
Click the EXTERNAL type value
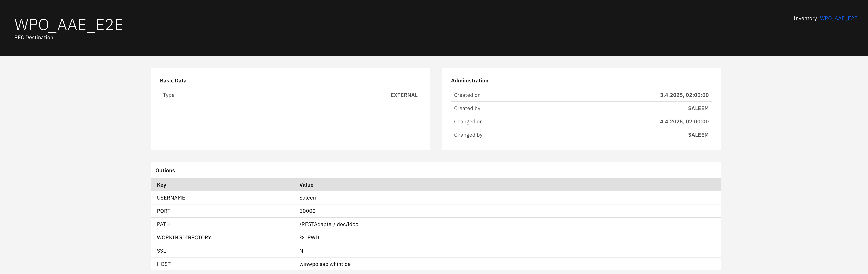[404, 95]
